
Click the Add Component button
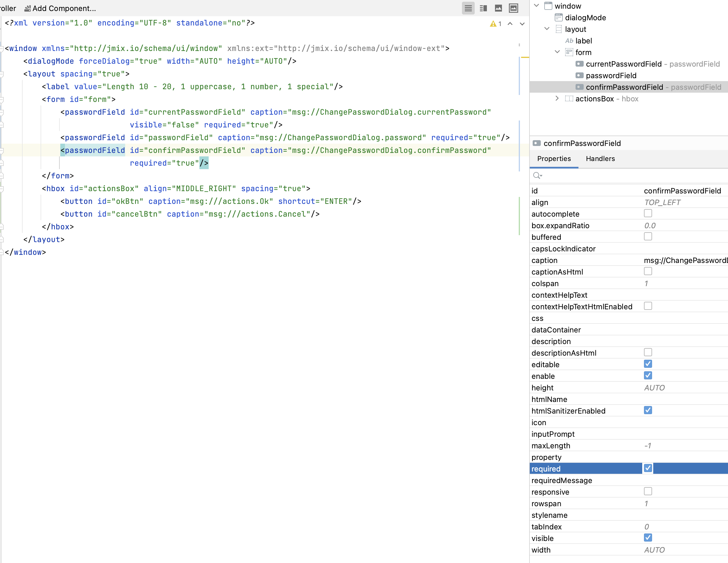point(60,8)
